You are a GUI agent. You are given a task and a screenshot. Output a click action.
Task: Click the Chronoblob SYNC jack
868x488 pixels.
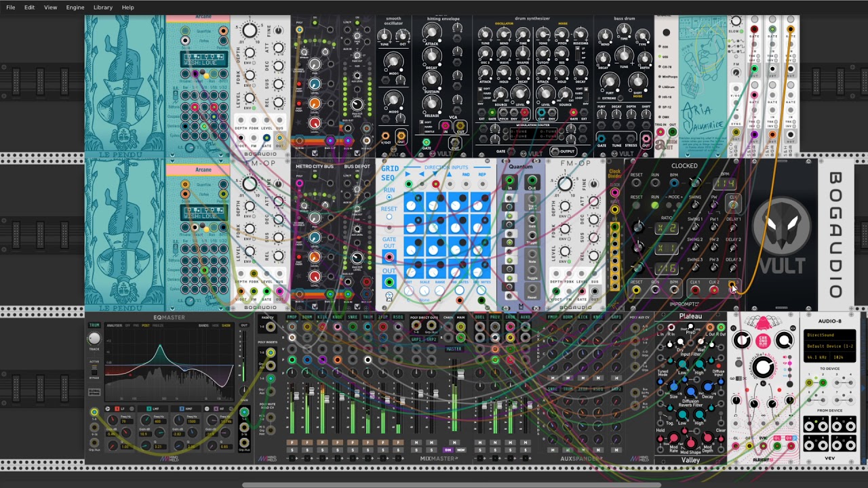[764, 446]
